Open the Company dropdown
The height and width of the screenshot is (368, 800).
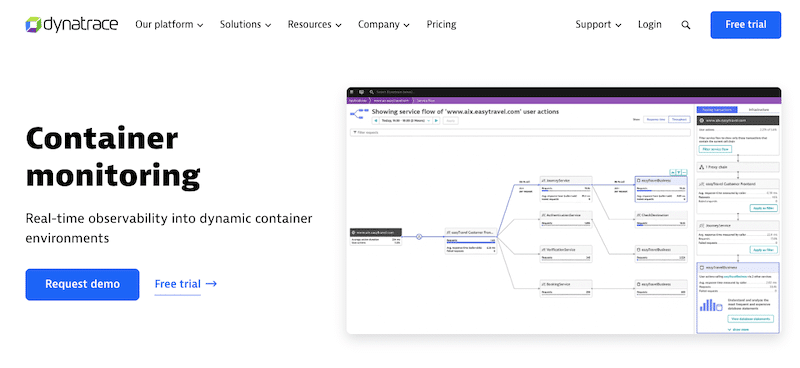click(x=384, y=24)
